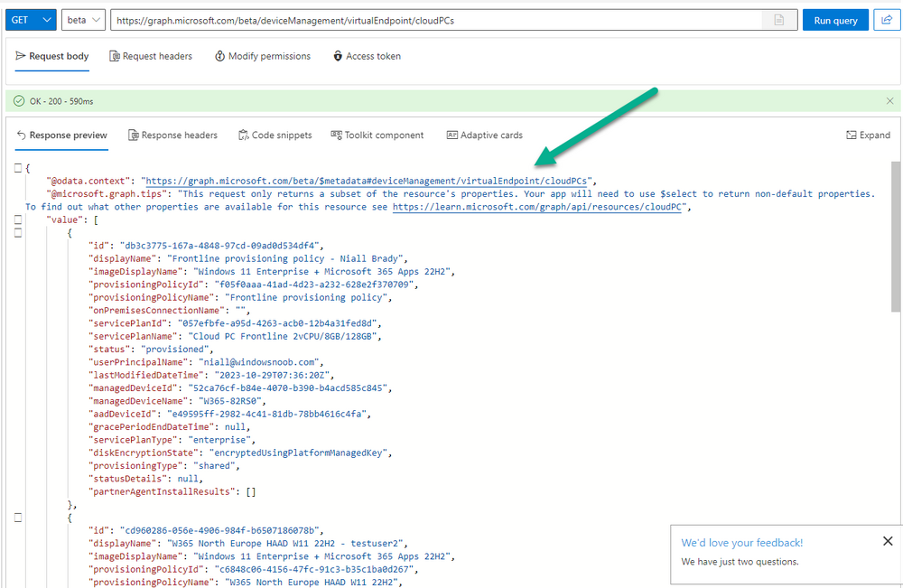Click the first imageDisplayName line under id db3c3775
The image size is (903, 588).
coord(271,271)
